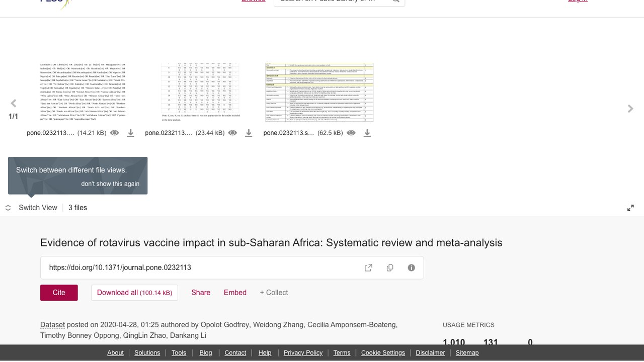This screenshot has width=644, height=362.
Task: Open Privacy Policy footer link
Action: point(303,353)
